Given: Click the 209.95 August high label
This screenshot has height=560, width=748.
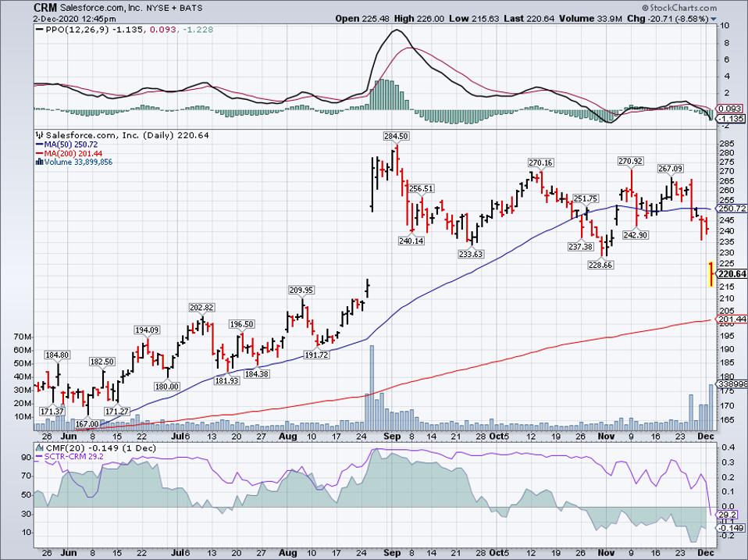Looking at the screenshot, I should point(301,290).
